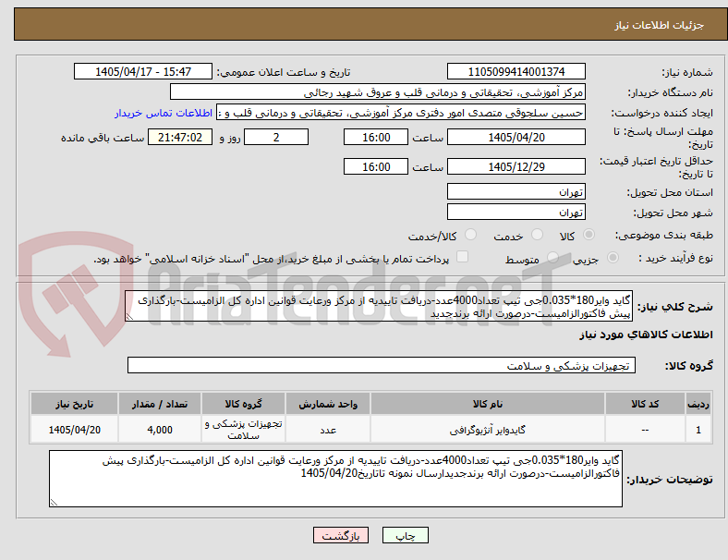Click the delivery city تهران field
Viewport: 728px width, 560px height.
point(516,213)
